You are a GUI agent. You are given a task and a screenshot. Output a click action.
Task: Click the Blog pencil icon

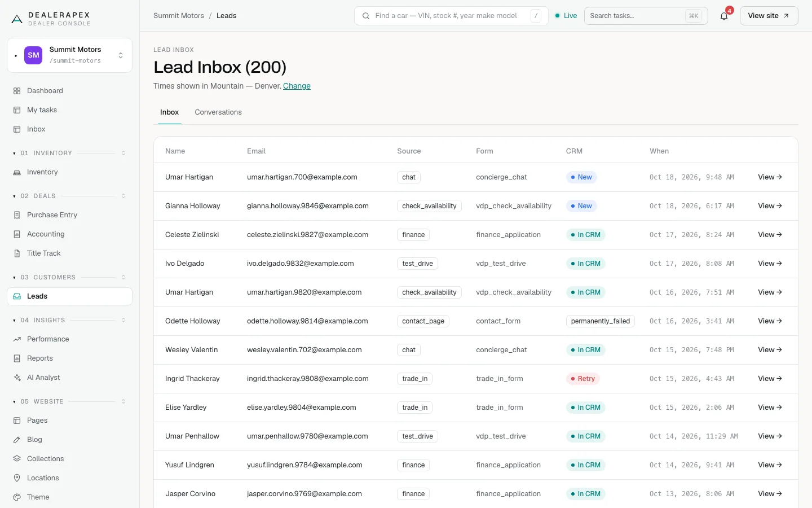[17, 440]
